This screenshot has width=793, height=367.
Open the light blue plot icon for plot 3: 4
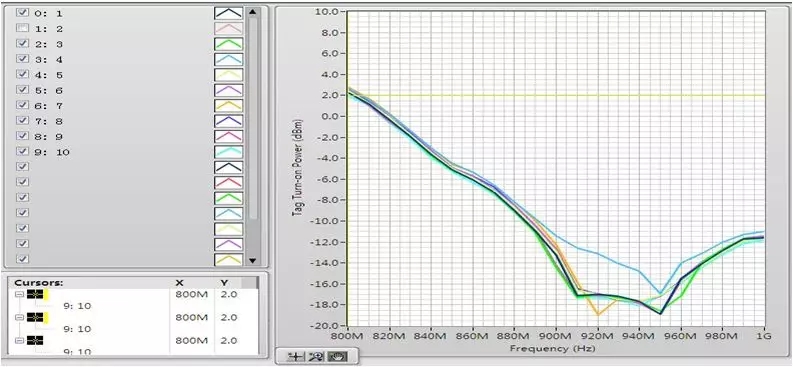[x=229, y=59]
